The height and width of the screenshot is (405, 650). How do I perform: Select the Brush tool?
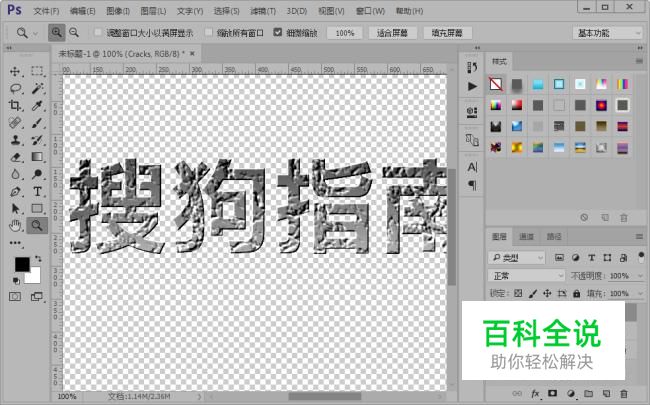click(x=37, y=123)
